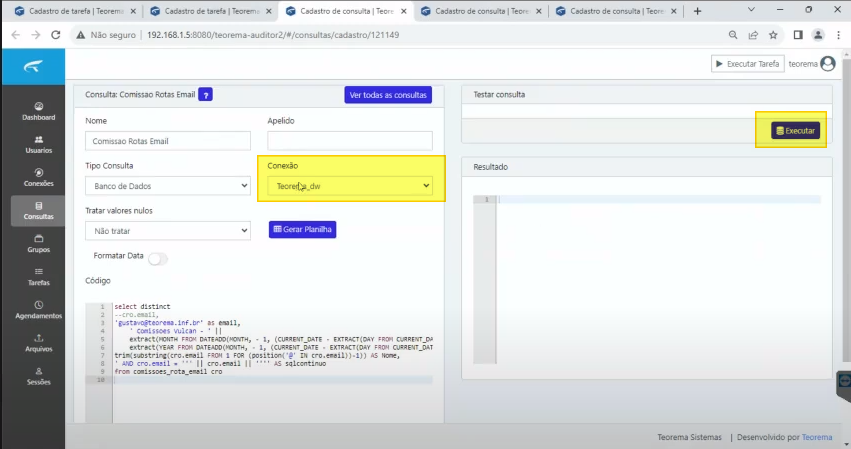This screenshot has height=449, width=851.
Task: Switch to first Cadastro de tarefa tab
Action: click(x=75, y=11)
